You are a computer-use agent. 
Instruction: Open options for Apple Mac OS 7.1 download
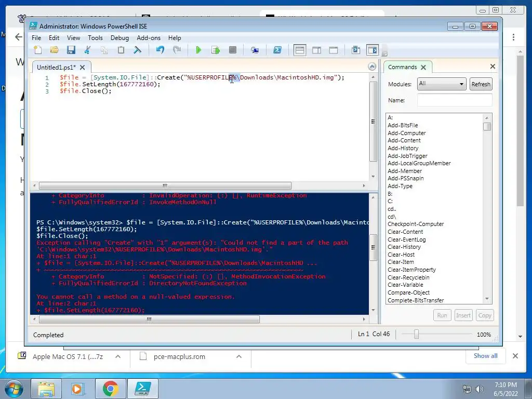[x=118, y=356]
